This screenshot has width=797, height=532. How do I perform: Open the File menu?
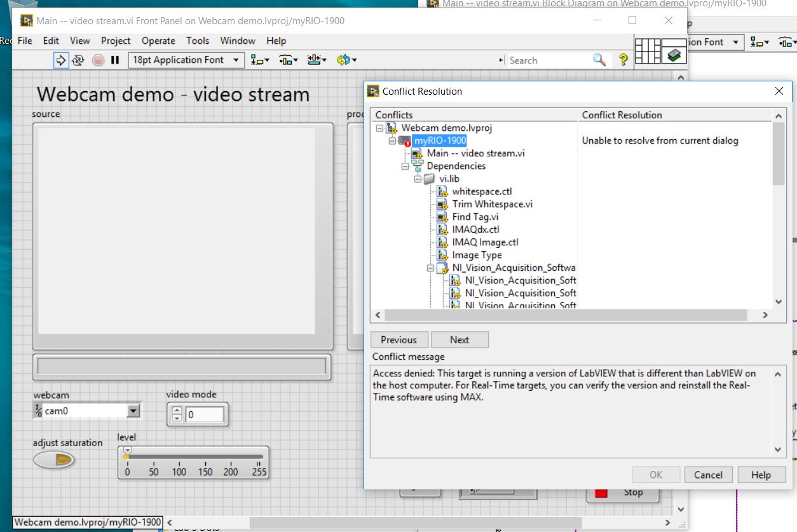coord(25,40)
